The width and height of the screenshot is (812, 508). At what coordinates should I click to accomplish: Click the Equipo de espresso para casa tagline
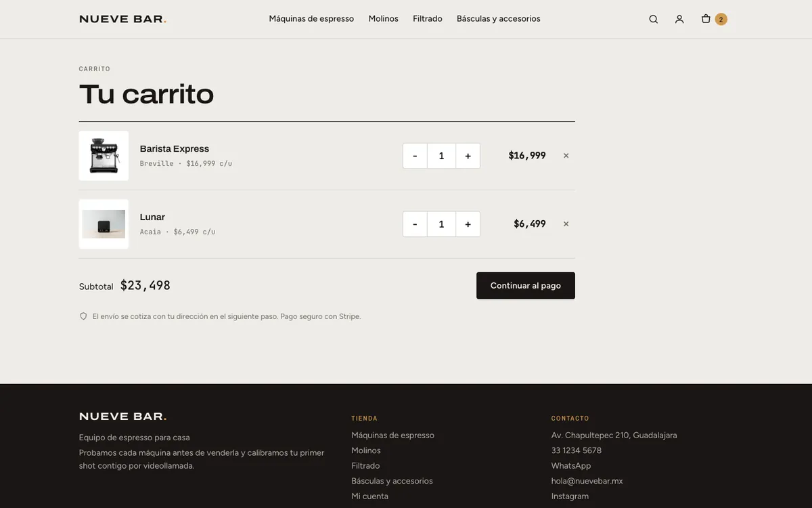point(135,438)
